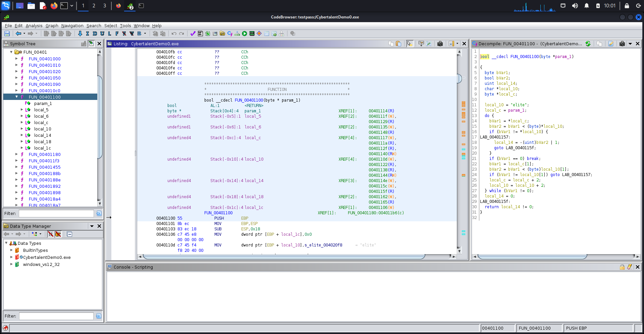Viewport: 644px width, 334px height.
Task: Take a Decompiler snapshot with camera icon
Action: tap(622, 44)
